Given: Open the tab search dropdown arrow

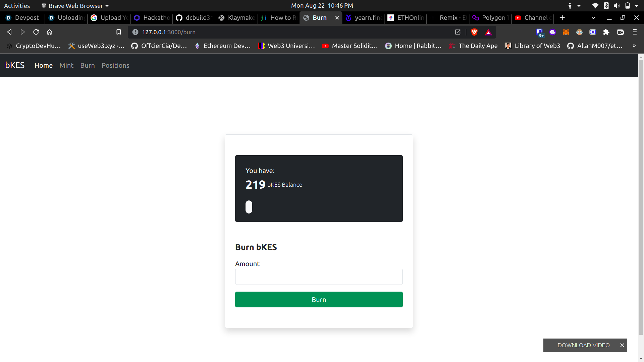Looking at the screenshot, I should pos(593,18).
